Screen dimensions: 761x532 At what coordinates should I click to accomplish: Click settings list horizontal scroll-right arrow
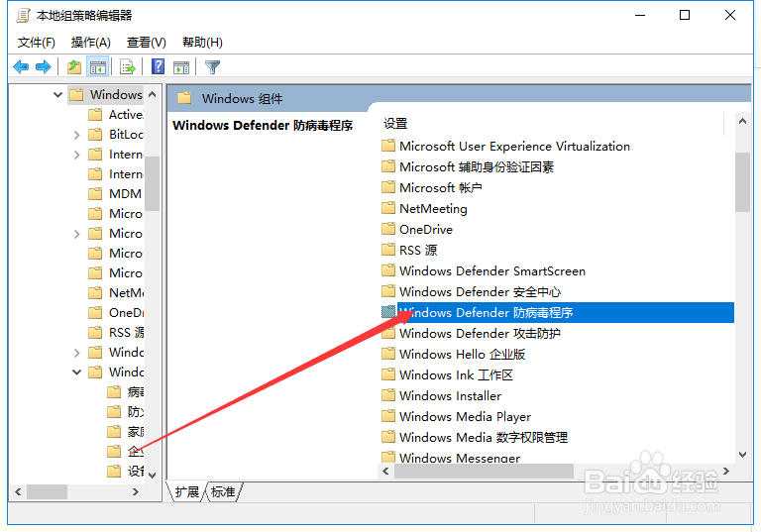726,471
